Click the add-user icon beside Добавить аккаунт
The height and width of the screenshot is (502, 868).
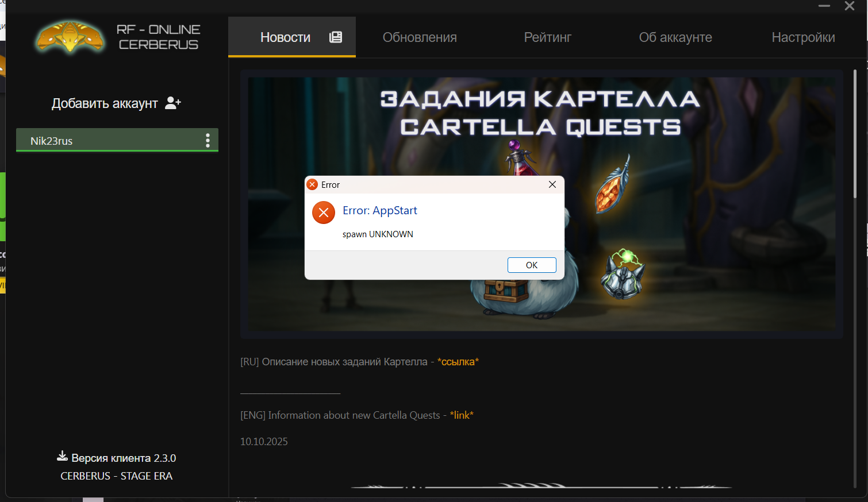(x=172, y=103)
